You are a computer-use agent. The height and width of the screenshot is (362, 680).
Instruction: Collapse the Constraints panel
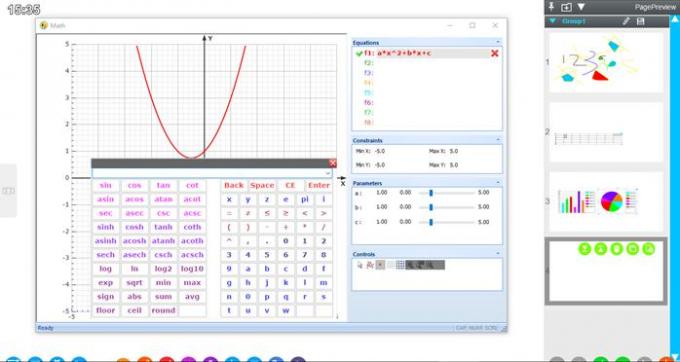pos(498,140)
